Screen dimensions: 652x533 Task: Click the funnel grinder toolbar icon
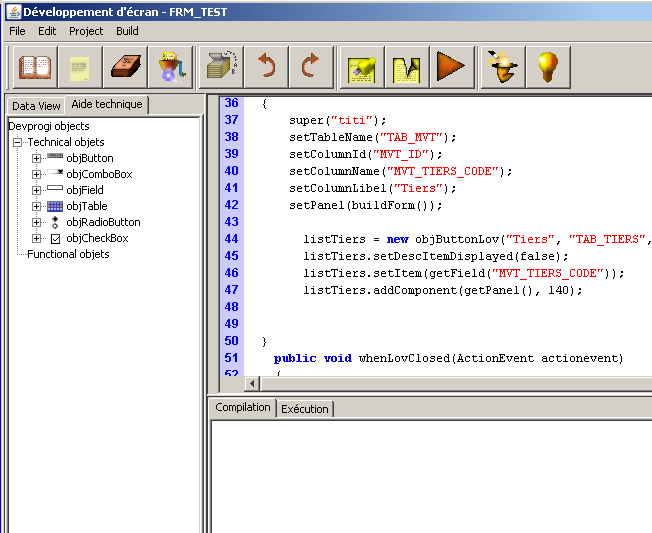click(x=170, y=67)
